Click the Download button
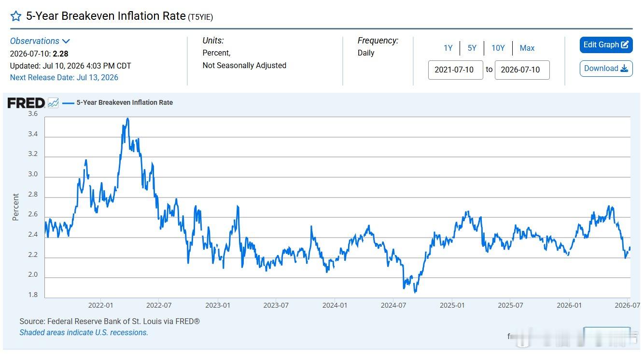This screenshot has height=354, width=644. pos(606,69)
